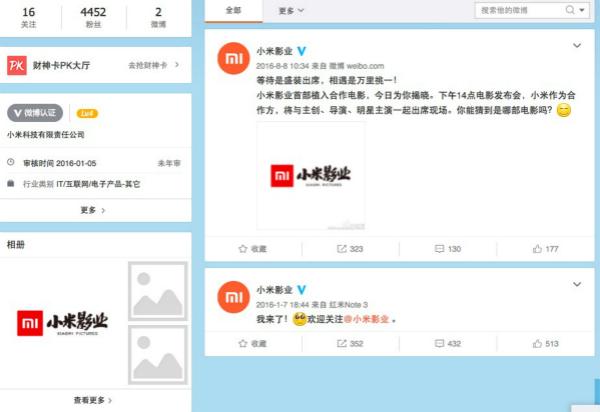The height and width of the screenshot is (412, 600).
Task: Click repost icon with 352
Action: coord(341,344)
